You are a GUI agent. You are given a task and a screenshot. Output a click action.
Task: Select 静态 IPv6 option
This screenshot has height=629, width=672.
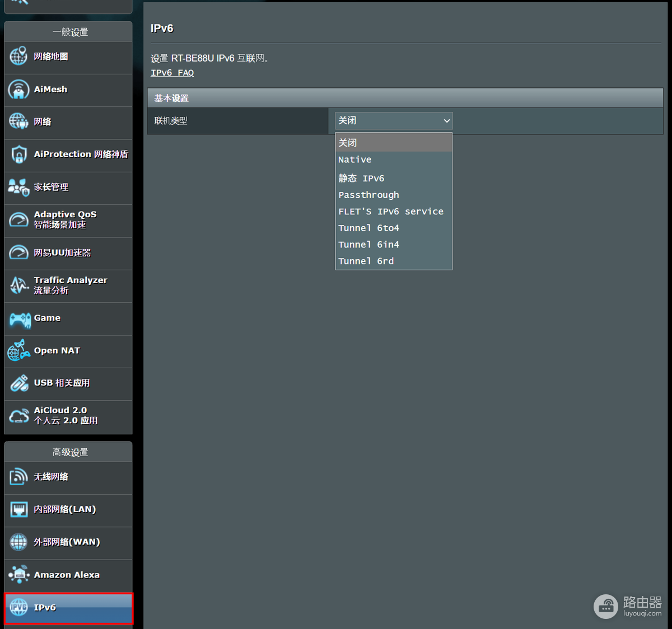pos(394,178)
